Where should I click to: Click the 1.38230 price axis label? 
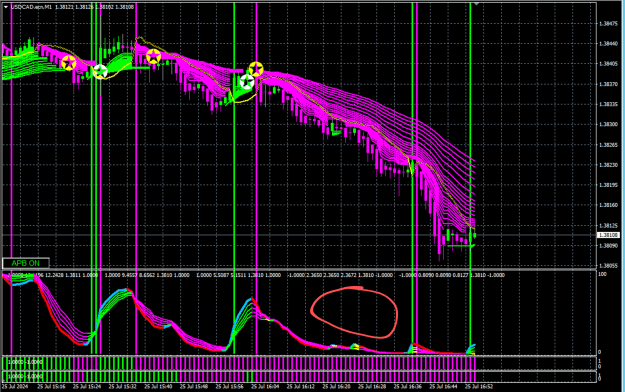[x=608, y=165]
